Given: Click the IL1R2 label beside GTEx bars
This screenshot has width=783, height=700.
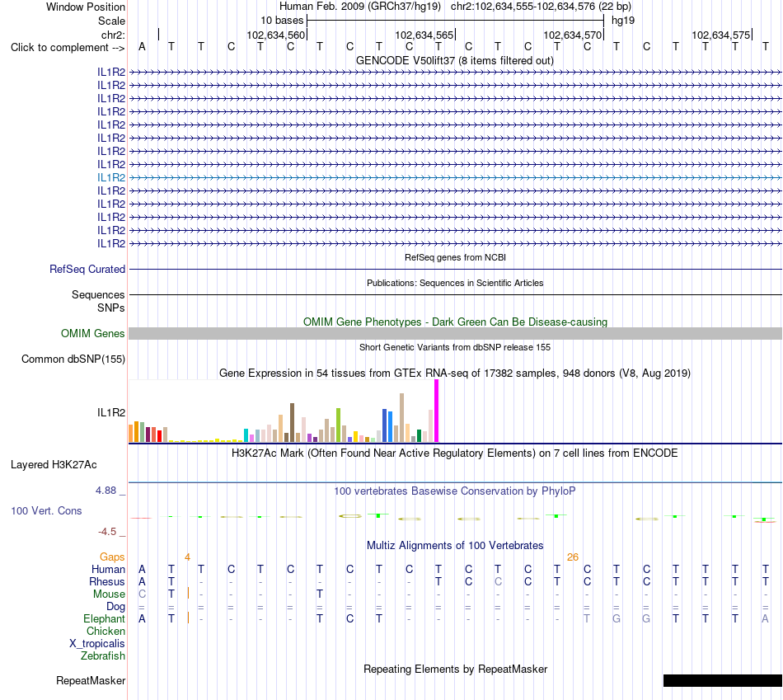Looking at the screenshot, I should 111,413.
